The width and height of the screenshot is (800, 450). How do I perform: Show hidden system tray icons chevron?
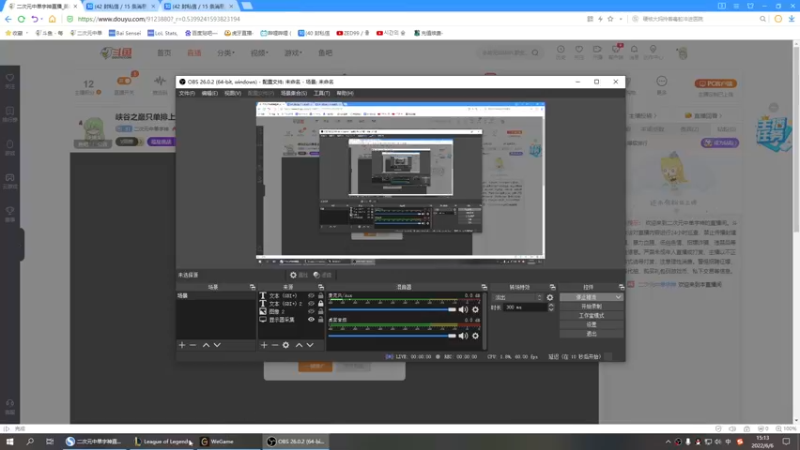pos(668,442)
